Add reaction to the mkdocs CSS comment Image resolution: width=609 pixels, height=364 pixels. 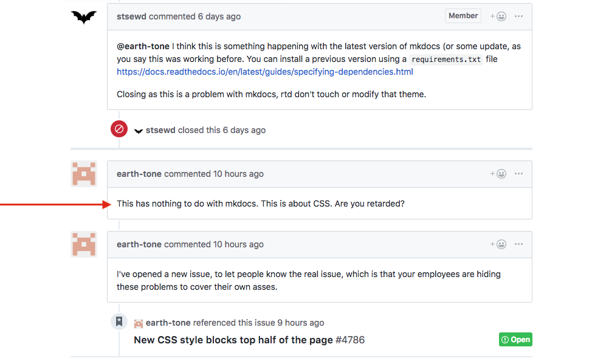click(x=498, y=174)
